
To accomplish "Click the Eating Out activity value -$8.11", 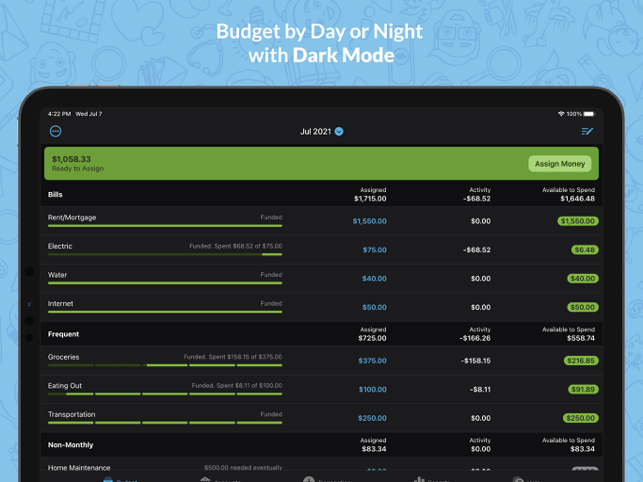I will [480, 389].
